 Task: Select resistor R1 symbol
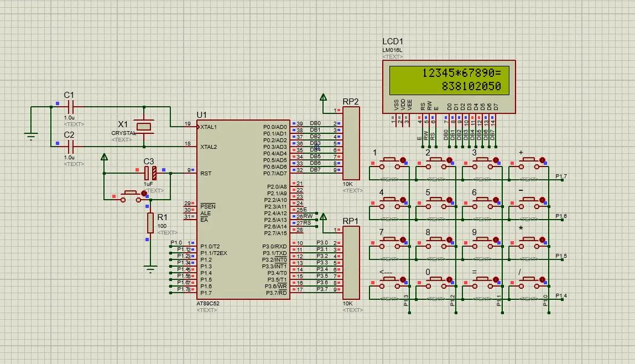pyautogui.click(x=150, y=222)
